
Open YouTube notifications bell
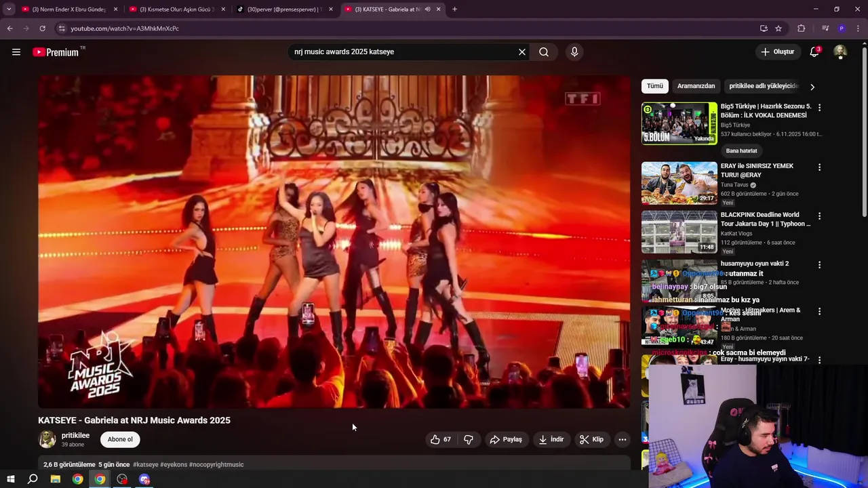point(814,52)
